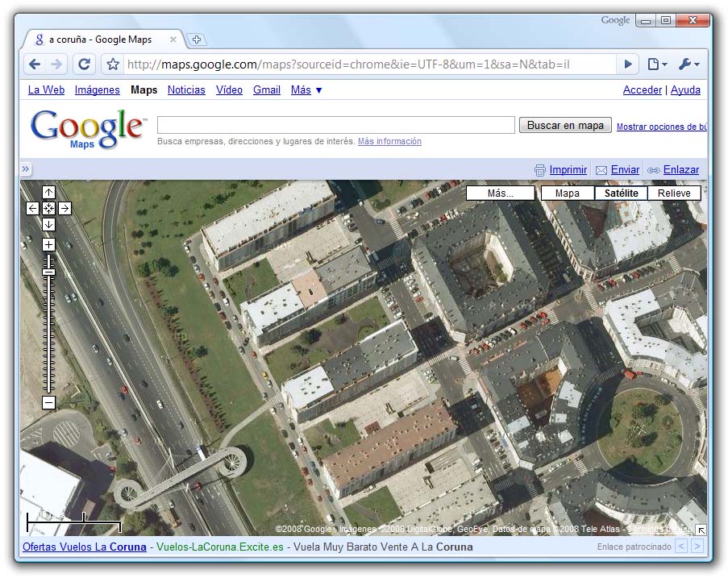Viewport: 728px width, 578px height.
Task: Open the page control menu
Action: 657,64
